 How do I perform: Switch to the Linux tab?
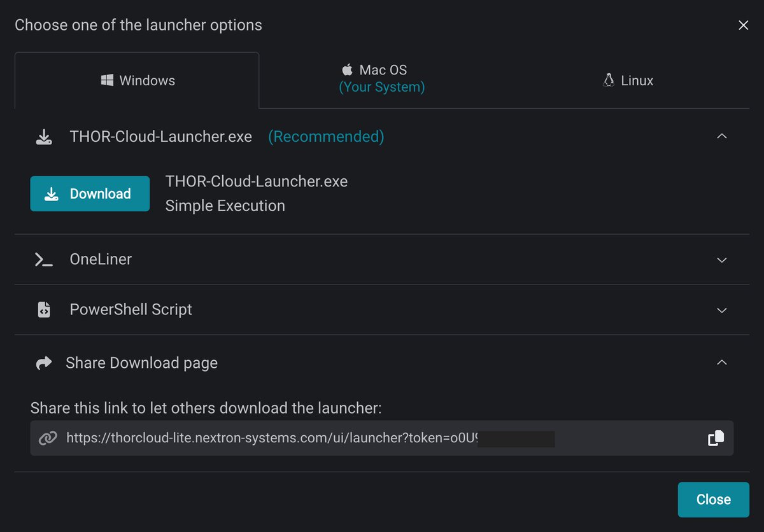coord(627,80)
